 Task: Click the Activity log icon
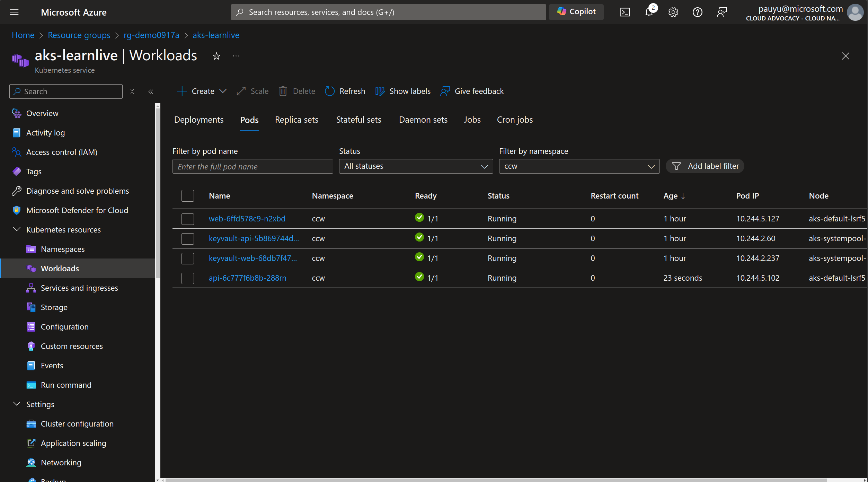click(17, 133)
